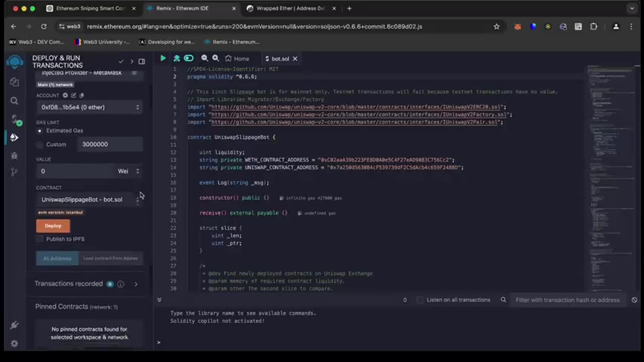Click the VALUE amount input field
The height and width of the screenshot is (362, 644).
75,171
